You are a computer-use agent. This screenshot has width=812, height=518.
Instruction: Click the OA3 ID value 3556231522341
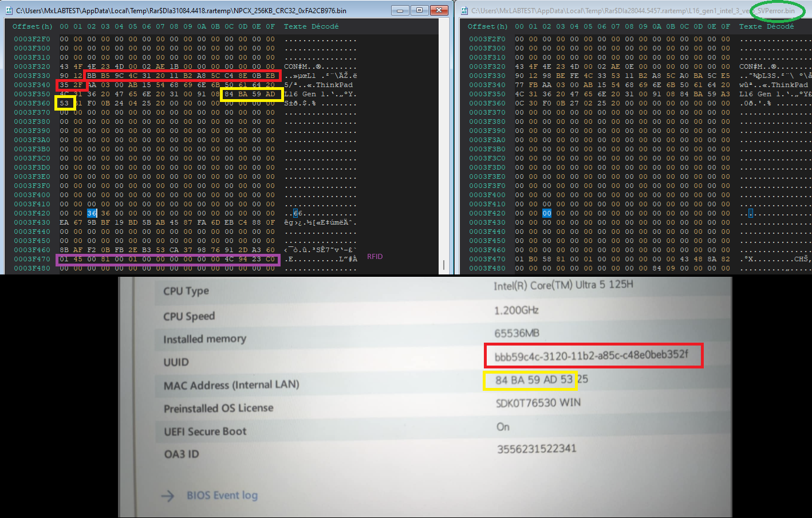pos(537,449)
